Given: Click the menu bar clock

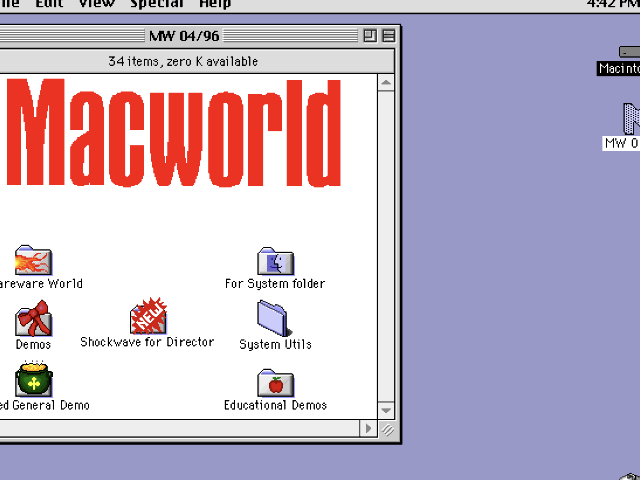Looking at the screenshot, I should 613,4.
